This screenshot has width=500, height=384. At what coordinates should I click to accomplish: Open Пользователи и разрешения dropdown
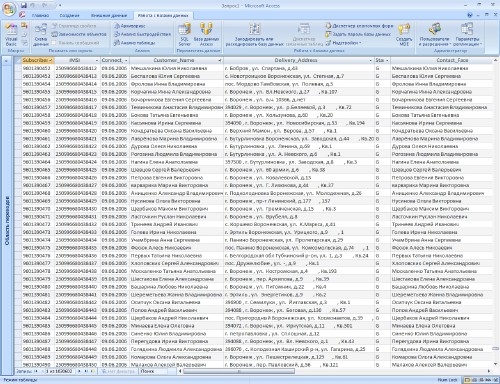coord(434,35)
